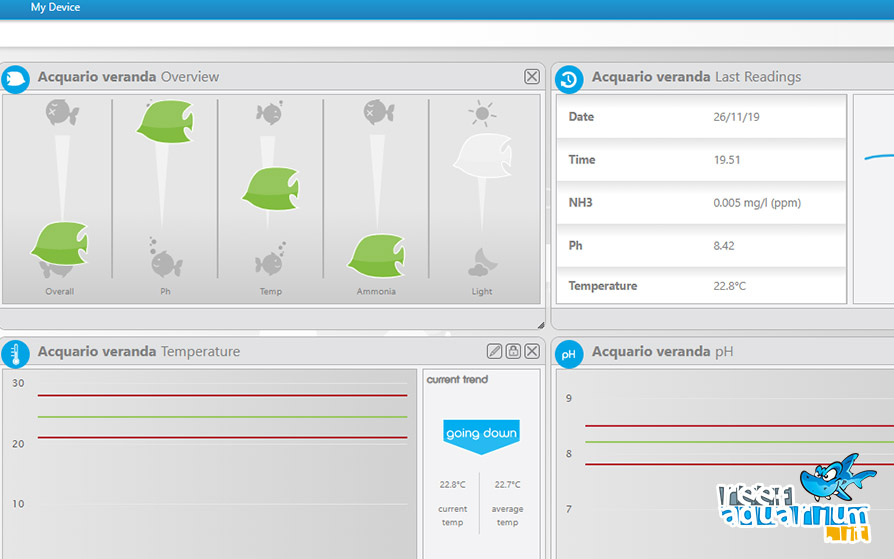Image resolution: width=894 pixels, height=559 pixels.
Task: Click the thermometer icon of Temperature panel
Action: (x=15, y=354)
